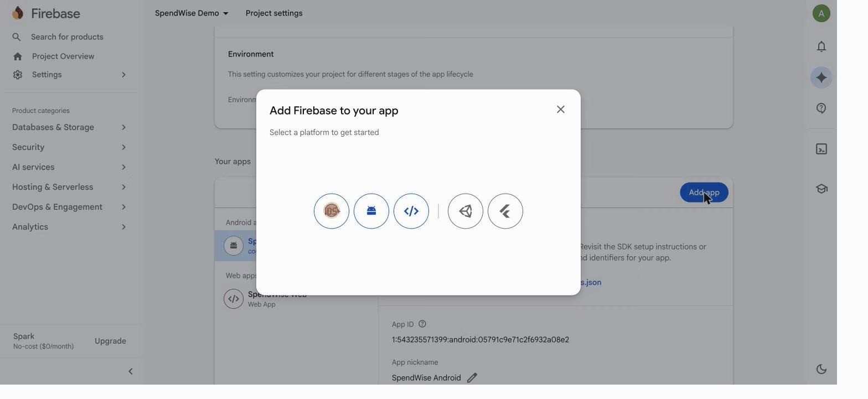The width and height of the screenshot is (868, 399).
Task: Click the Web App subtitle
Action: coord(261,304)
